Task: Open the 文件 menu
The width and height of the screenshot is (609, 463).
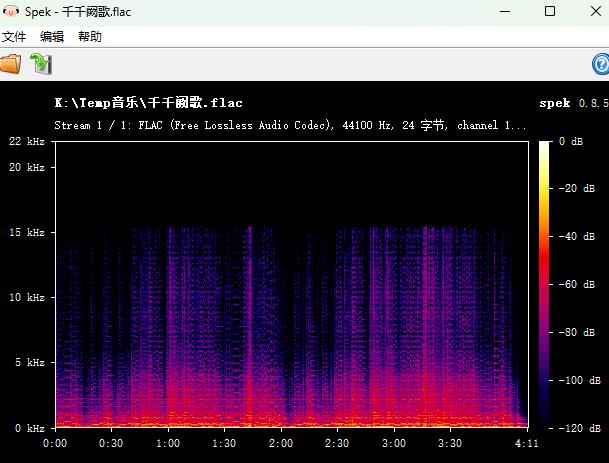Action: (14, 37)
